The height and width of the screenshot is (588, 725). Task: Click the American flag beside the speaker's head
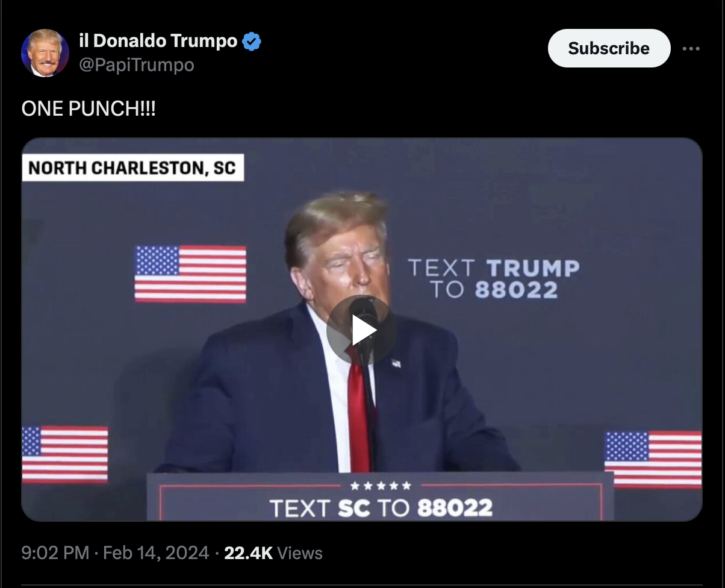tap(190, 274)
